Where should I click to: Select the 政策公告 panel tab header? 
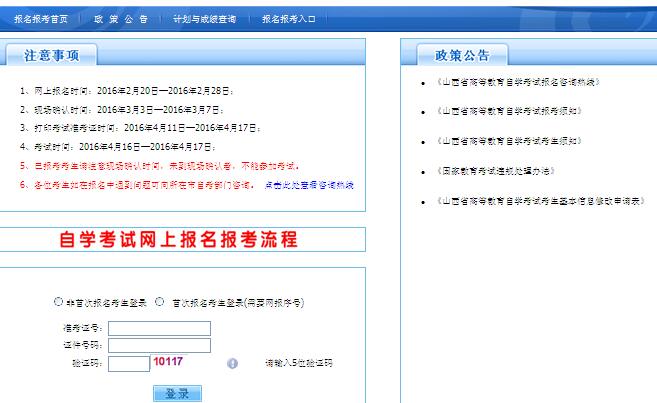pos(462,55)
